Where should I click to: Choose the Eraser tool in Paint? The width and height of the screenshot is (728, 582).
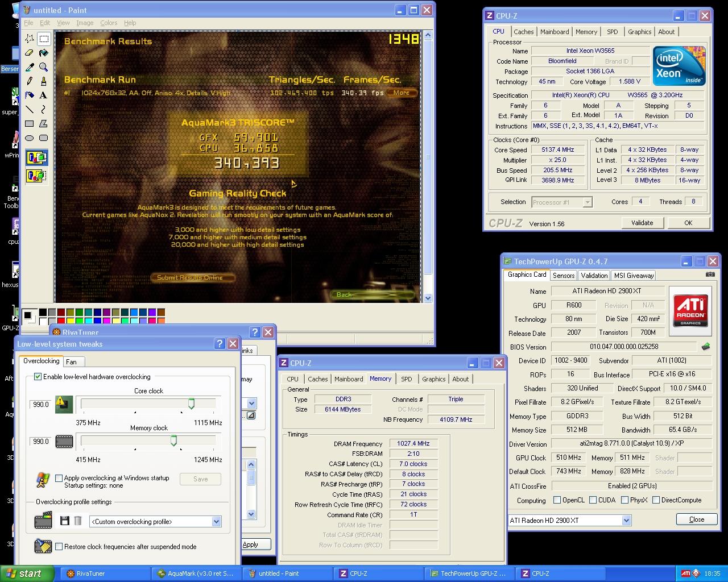(x=30, y=53)
